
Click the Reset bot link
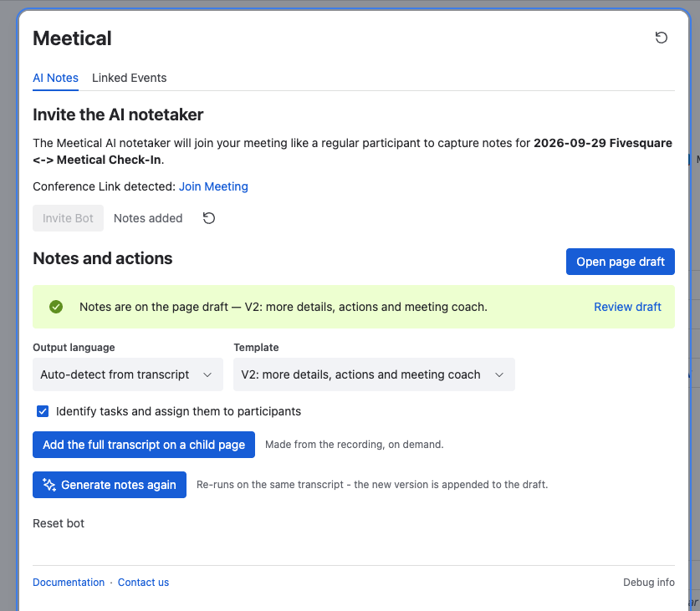(59, 523)
